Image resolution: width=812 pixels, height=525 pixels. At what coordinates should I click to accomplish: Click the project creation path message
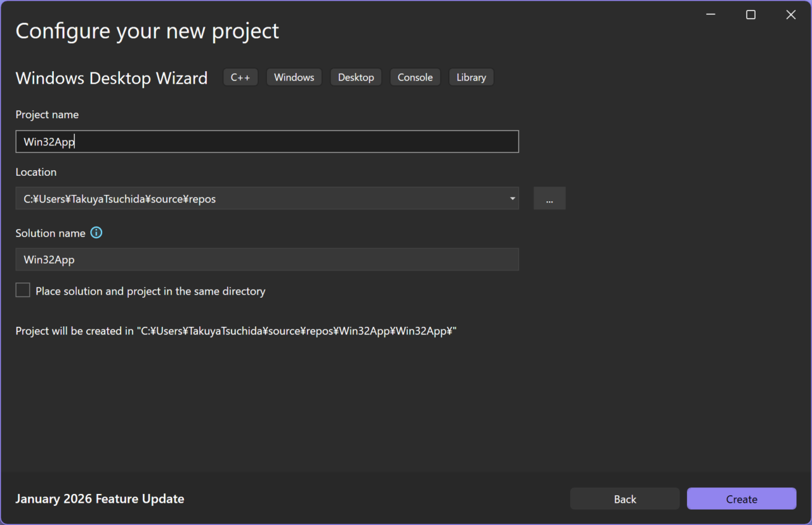point(236,331)
